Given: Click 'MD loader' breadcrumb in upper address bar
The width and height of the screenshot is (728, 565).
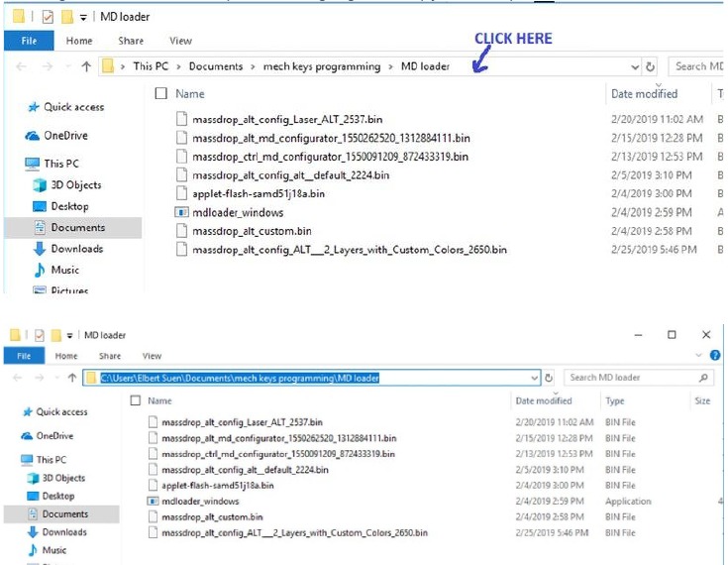Looking at the screenshot, I should 425,66.
